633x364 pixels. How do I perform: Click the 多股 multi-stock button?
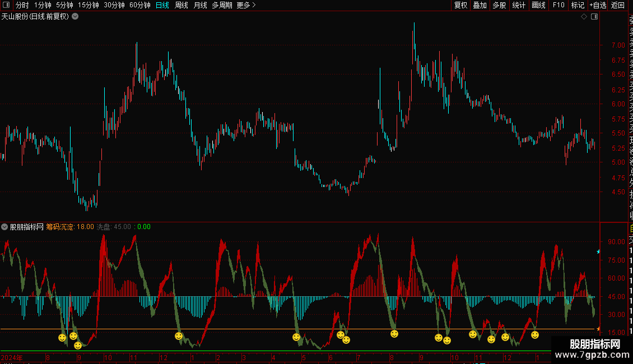(499, 5)
